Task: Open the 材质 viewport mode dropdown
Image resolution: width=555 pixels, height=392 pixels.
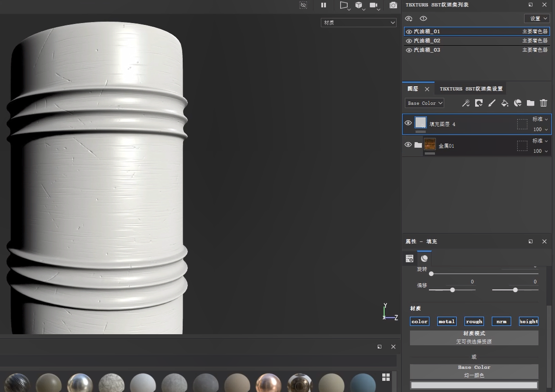Action: tap(359, 22)
